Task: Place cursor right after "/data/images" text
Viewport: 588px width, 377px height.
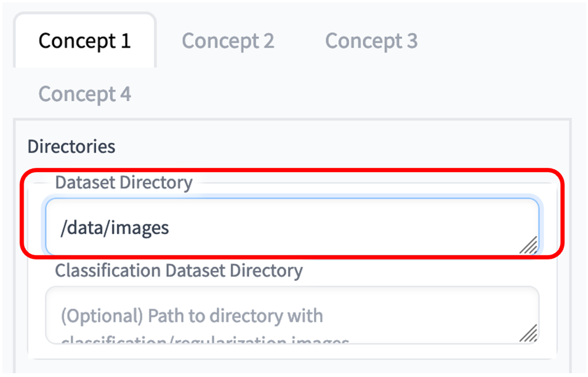Action: coord(170,228)
